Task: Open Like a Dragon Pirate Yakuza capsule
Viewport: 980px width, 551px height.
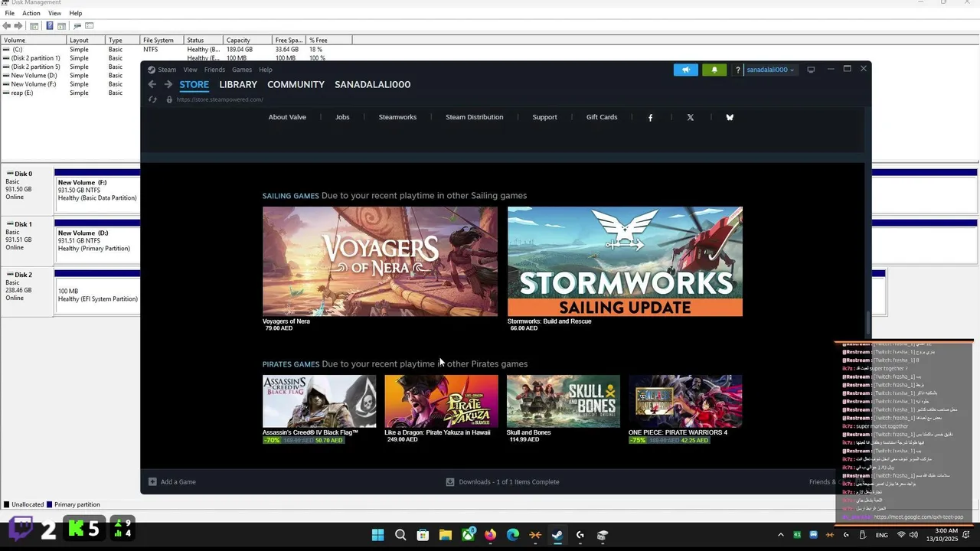Action: coord(441,401)
